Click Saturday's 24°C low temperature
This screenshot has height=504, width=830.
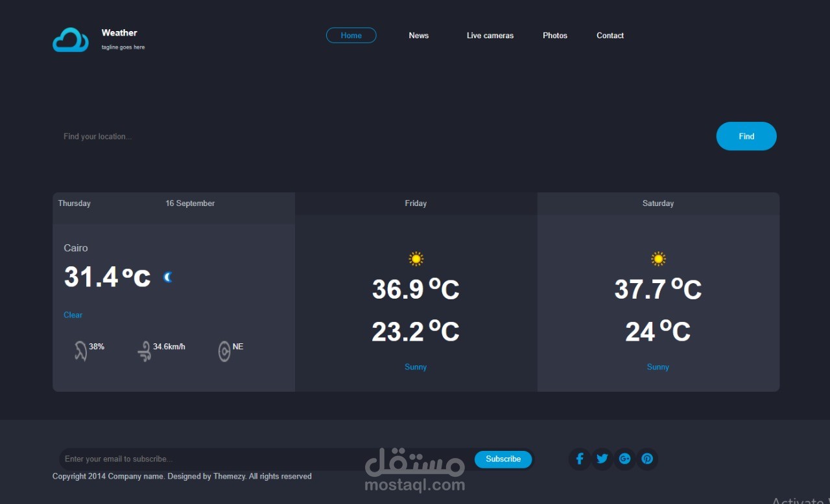(658, 332)
